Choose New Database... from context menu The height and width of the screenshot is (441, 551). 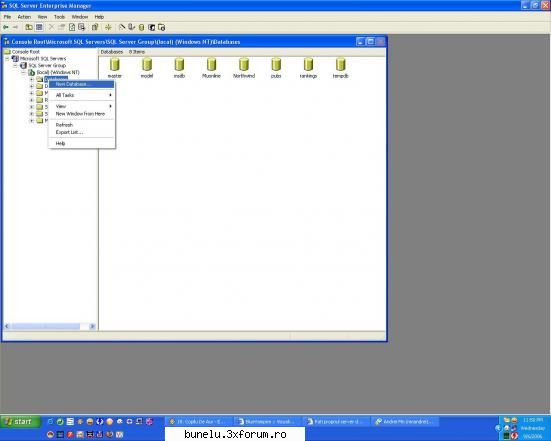(82, 84)
